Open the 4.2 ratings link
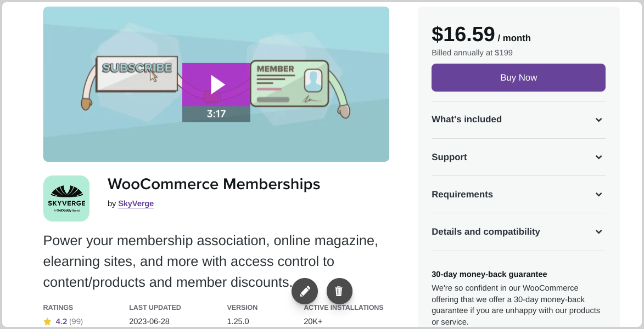This screenshot has height=329, width=644. (61, 322)
